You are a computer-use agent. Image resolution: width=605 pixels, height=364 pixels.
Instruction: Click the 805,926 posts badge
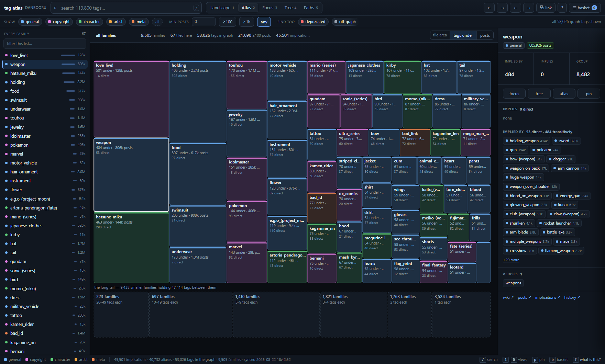[x=540, y=45]
